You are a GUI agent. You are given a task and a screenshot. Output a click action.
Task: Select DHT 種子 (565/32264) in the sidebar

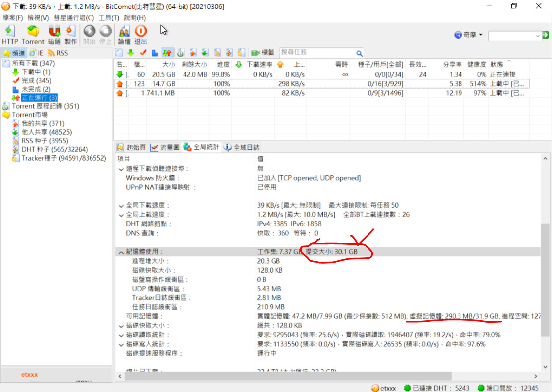(x=55, y=149)
